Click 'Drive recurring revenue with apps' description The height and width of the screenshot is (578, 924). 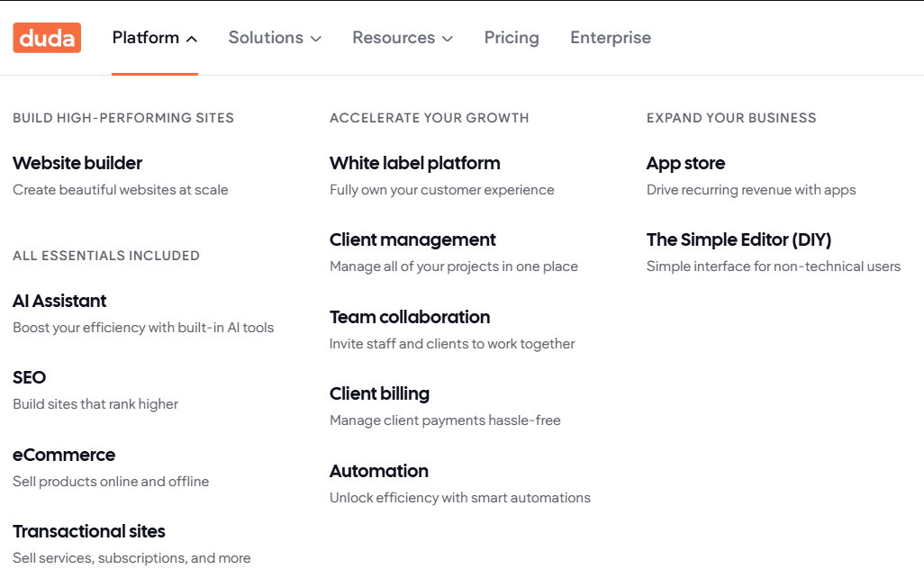[751, 190]
